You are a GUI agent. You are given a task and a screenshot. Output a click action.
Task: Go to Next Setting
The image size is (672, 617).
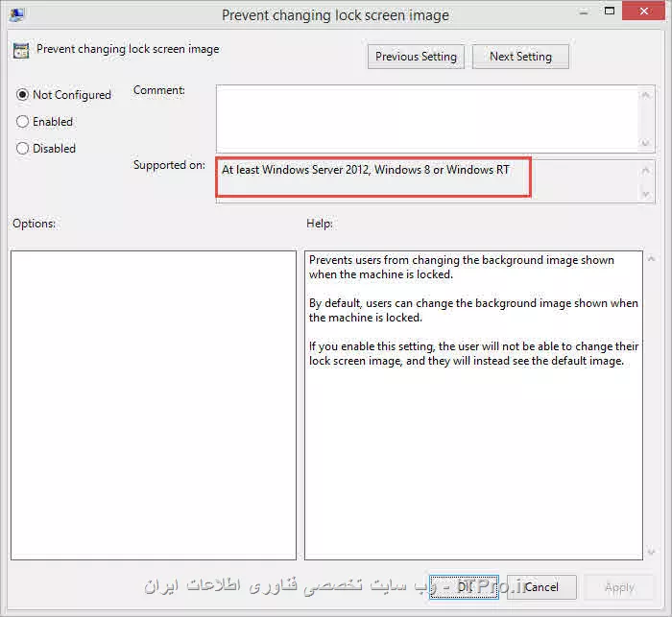[x=520, y=57]
